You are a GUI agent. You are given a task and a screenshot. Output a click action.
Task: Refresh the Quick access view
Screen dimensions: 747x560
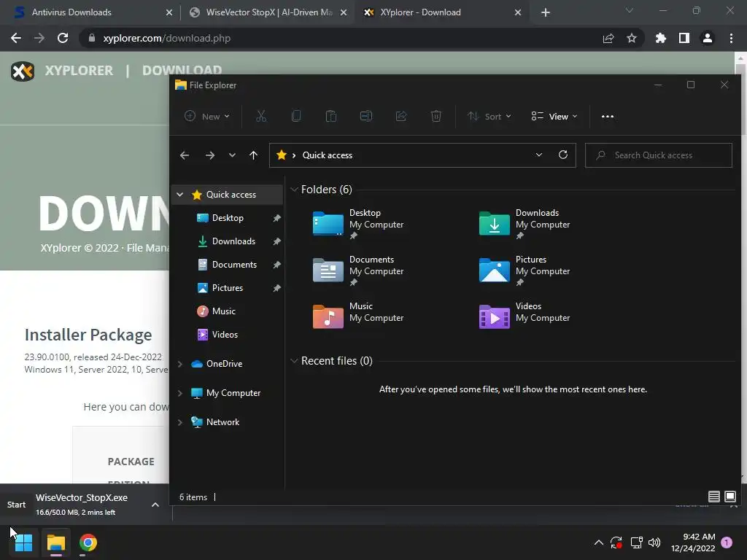pyautogui.click(x=563, y=155)
